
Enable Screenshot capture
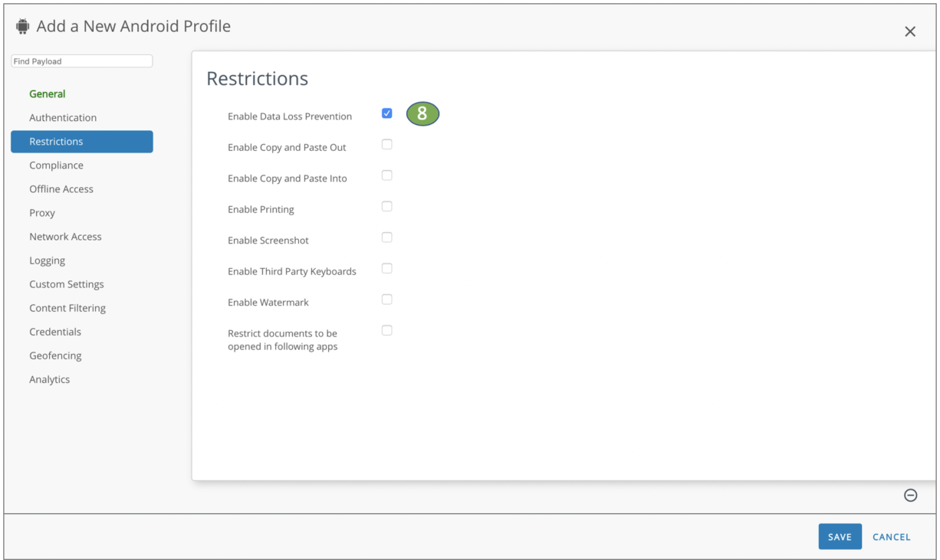pyautogui.click(x=387, y=237)
